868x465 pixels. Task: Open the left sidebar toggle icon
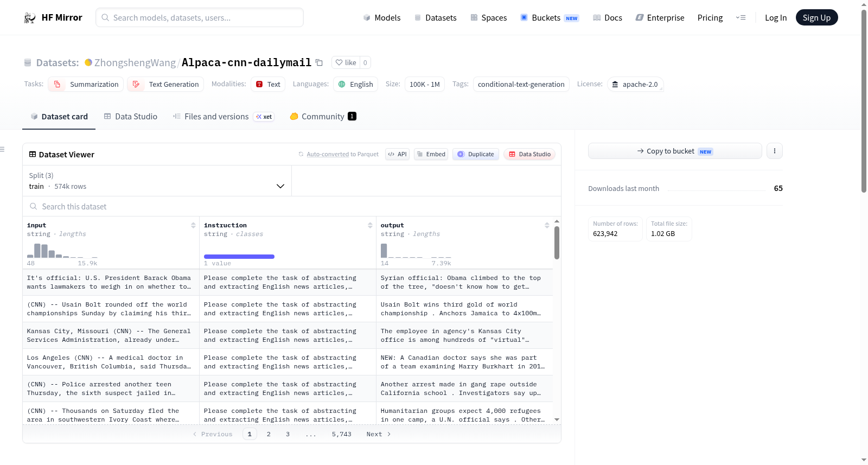coord(3,149)
